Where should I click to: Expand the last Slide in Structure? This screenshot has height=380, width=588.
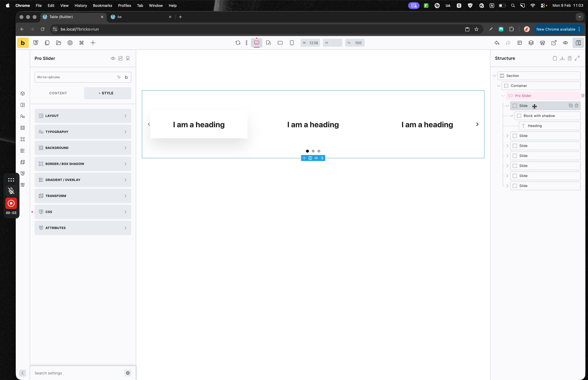click(507, 186)
